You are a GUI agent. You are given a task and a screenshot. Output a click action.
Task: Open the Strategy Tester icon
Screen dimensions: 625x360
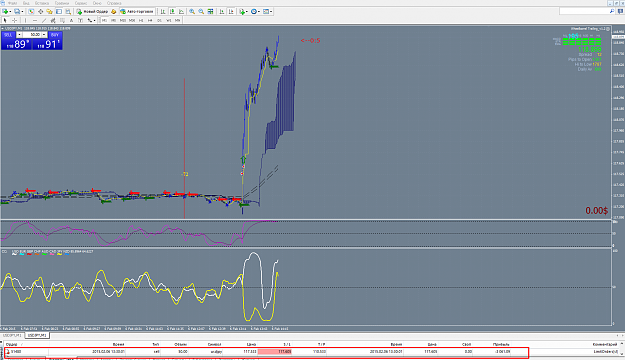[x=68, y=12]
